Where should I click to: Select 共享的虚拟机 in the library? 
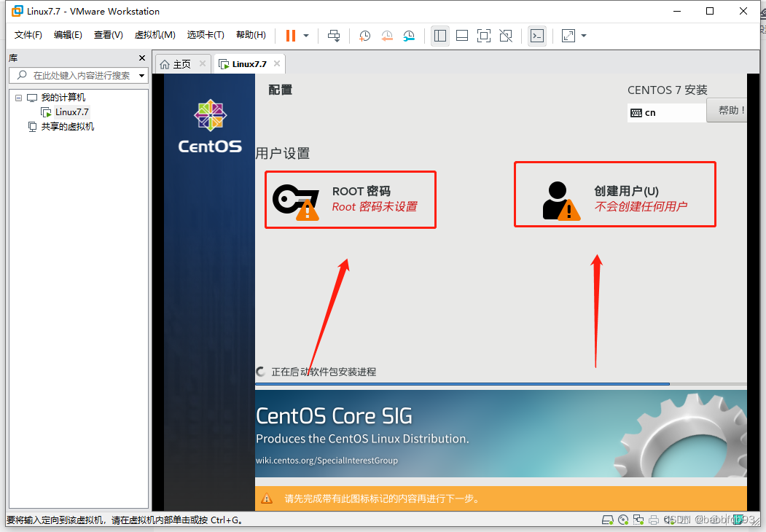click(x=67, y=127)
